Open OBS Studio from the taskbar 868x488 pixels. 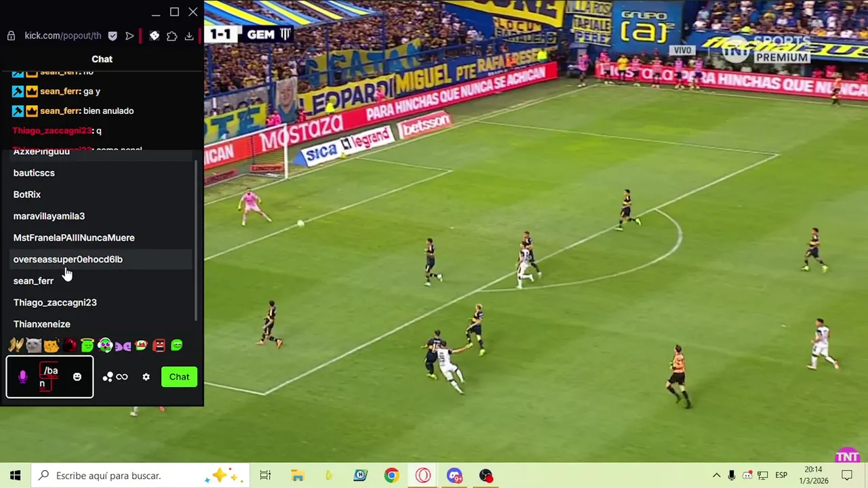[486, 476]
